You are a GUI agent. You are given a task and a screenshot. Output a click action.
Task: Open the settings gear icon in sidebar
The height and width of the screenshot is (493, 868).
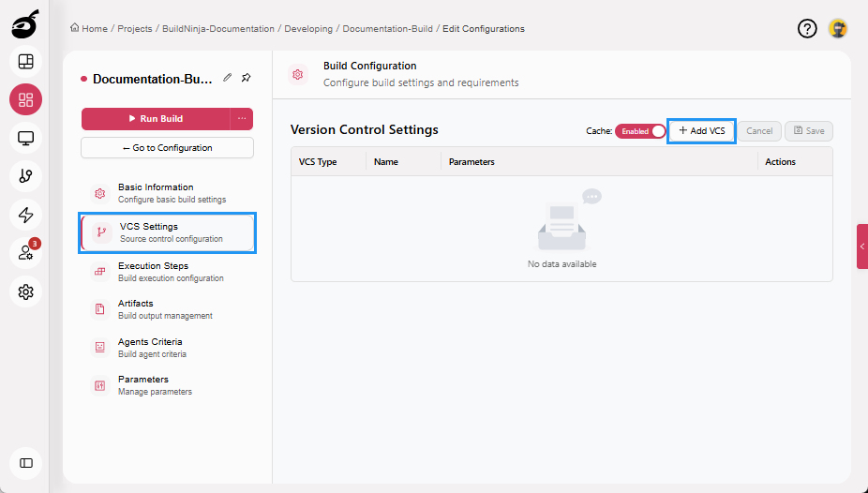coord(25,291)
